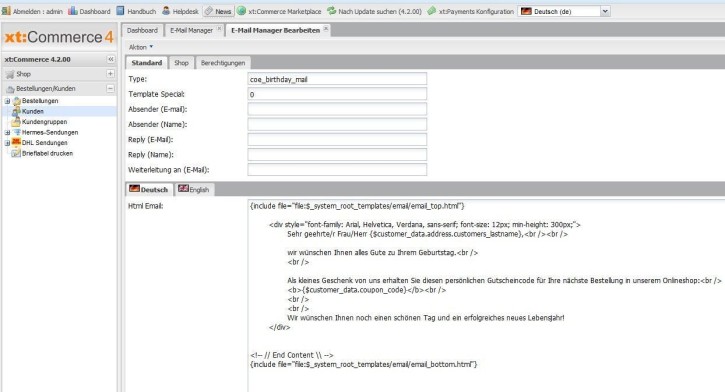Click the Helpdesk person icon
725x392 pixels.
pos(166,11)
